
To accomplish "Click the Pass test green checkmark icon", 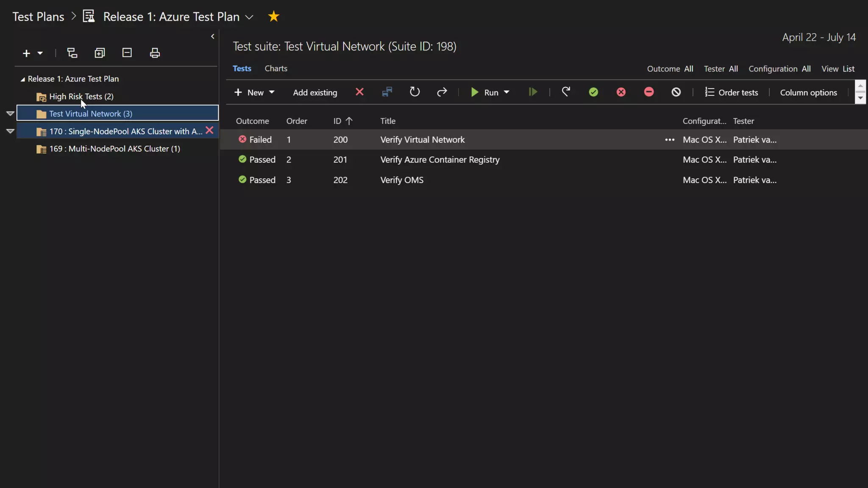I will [x=593, y=92].
